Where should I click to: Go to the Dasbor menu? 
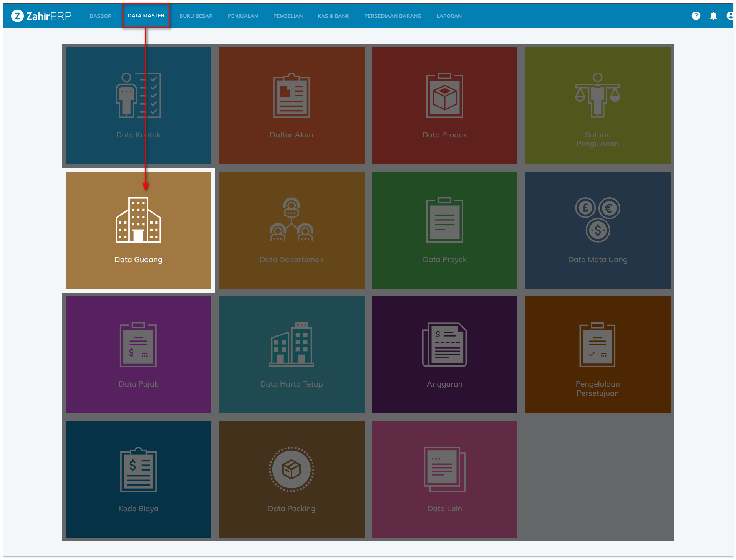[x=100, y=16]
